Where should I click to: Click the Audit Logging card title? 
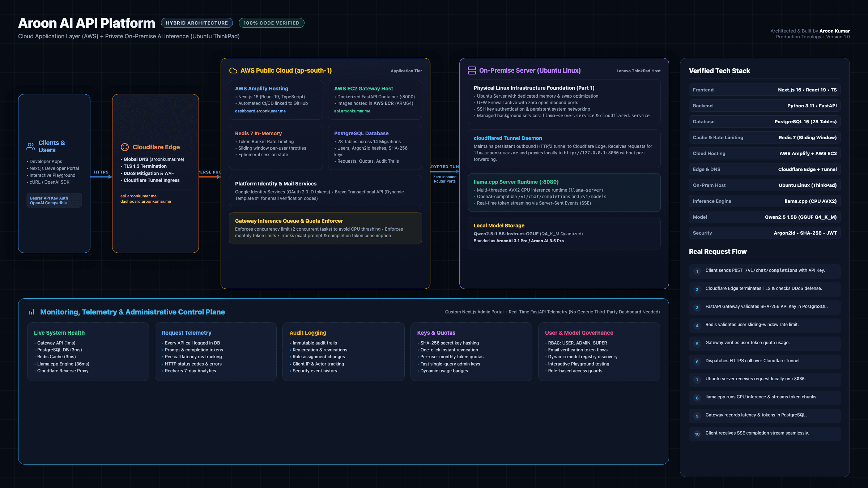pos(308,333)
